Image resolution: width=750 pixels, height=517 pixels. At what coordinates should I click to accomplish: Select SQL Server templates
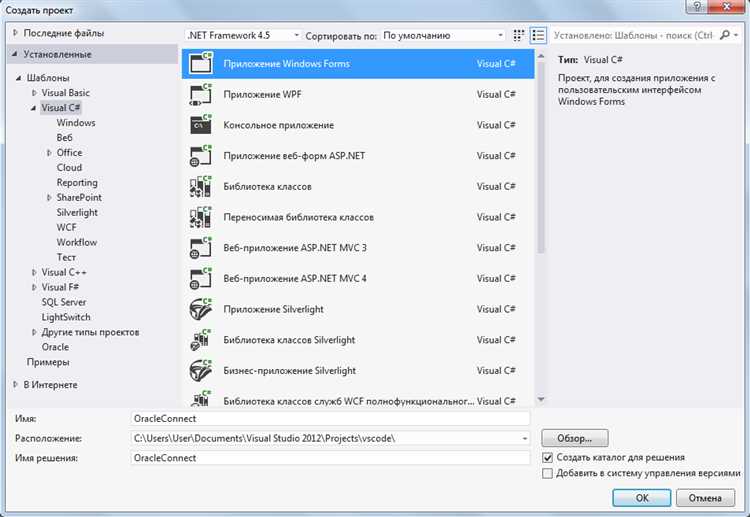tap(64, 302)
